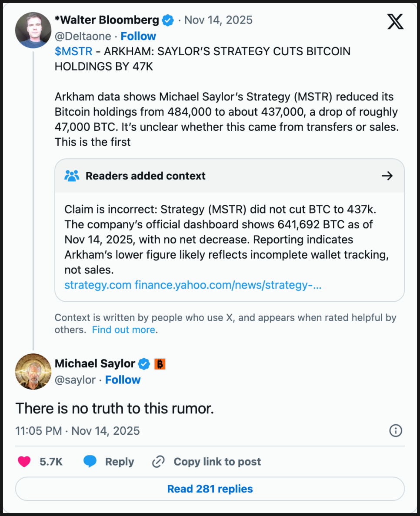
Task: Click the orange Bitcoin badge icon
Action: (x=160, y=364)
